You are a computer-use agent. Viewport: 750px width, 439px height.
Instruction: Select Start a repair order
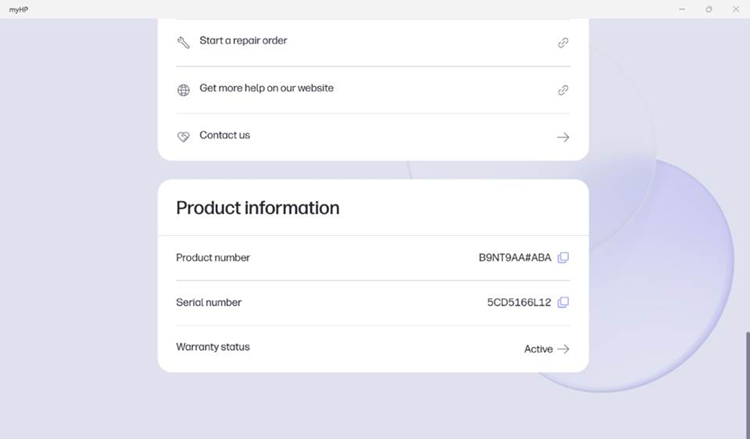coord(243,41)
